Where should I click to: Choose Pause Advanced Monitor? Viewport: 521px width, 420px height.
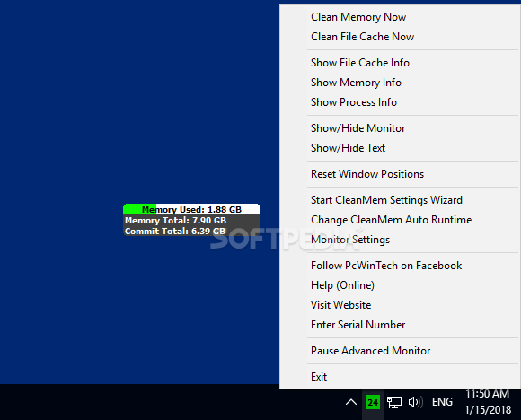(399, 351)
